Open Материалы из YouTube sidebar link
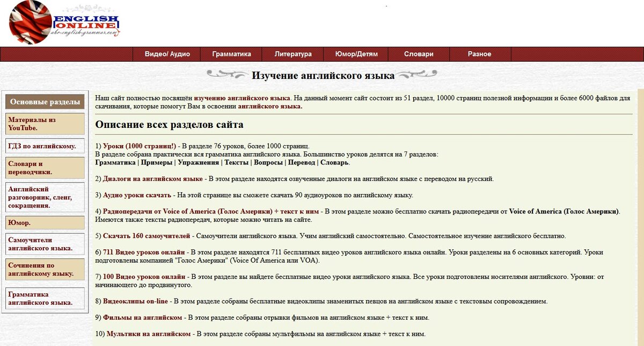 45,124
